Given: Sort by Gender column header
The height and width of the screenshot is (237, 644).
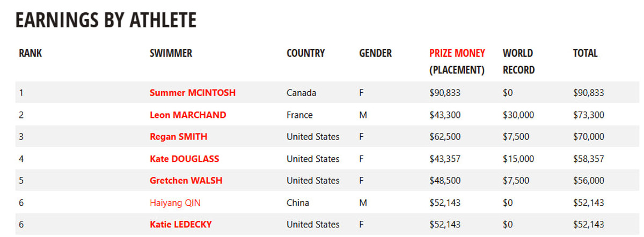Looking at the screenshot, I should pos(375,53).
